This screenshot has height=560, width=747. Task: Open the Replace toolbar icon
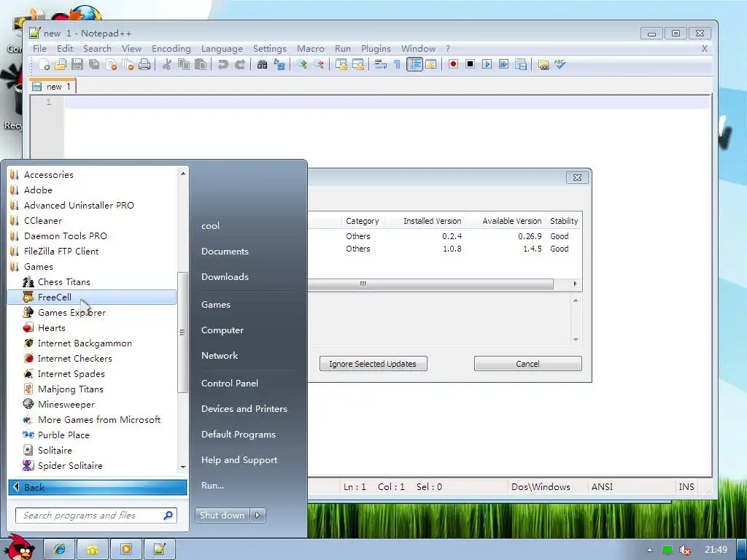pyautogui.click(x=279, y=64)
